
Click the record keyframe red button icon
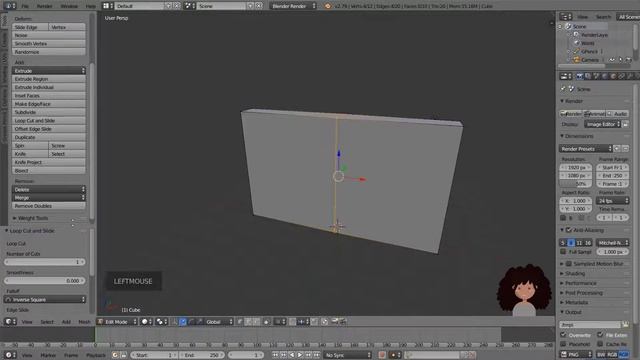pos(382,355)
